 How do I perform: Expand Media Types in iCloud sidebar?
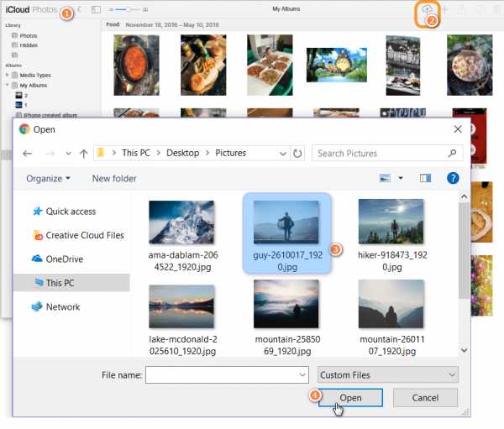click(x=7, y=75)
